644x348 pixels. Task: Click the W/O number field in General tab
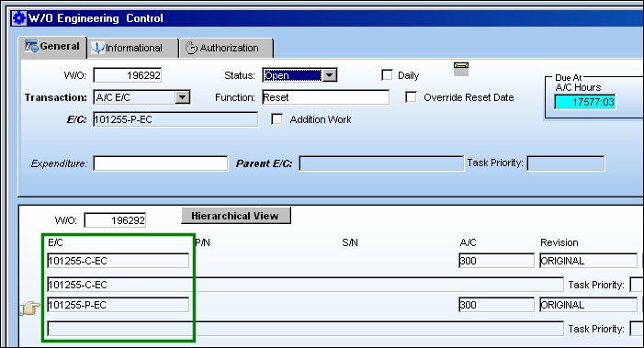(128, 75)
